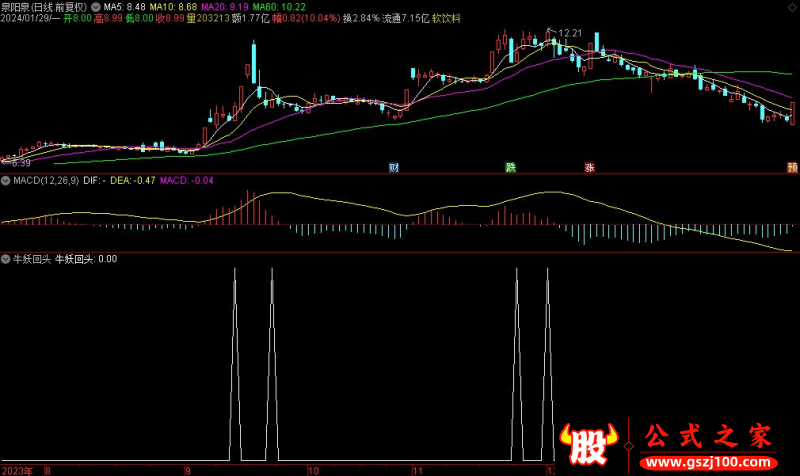
Task: Visit the www.gszj100.com website link
Action: tap(710, 464)
